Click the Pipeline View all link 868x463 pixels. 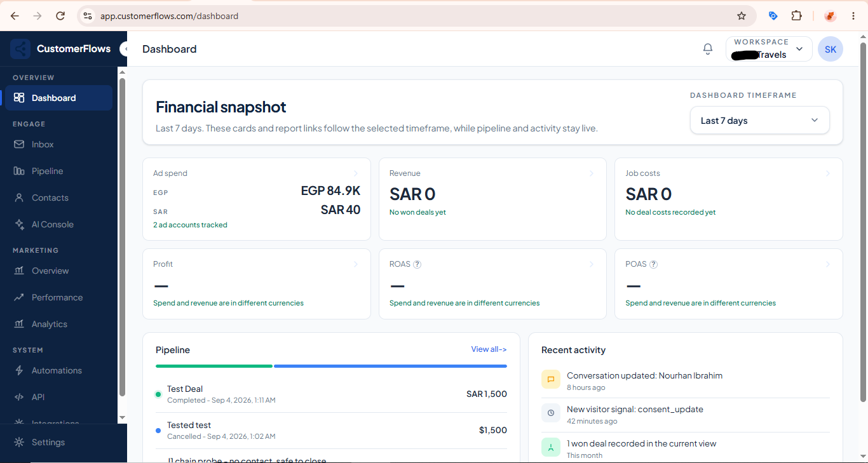[489, 349]
